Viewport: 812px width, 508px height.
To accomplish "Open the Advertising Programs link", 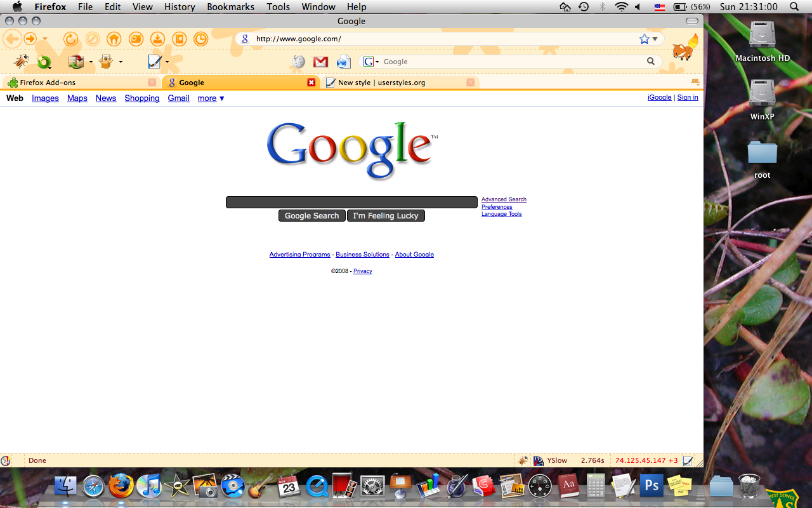I will pos(299,255).
